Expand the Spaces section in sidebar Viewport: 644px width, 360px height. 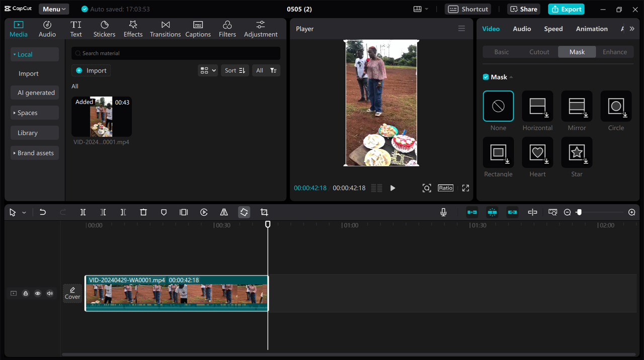pos(34,113)
